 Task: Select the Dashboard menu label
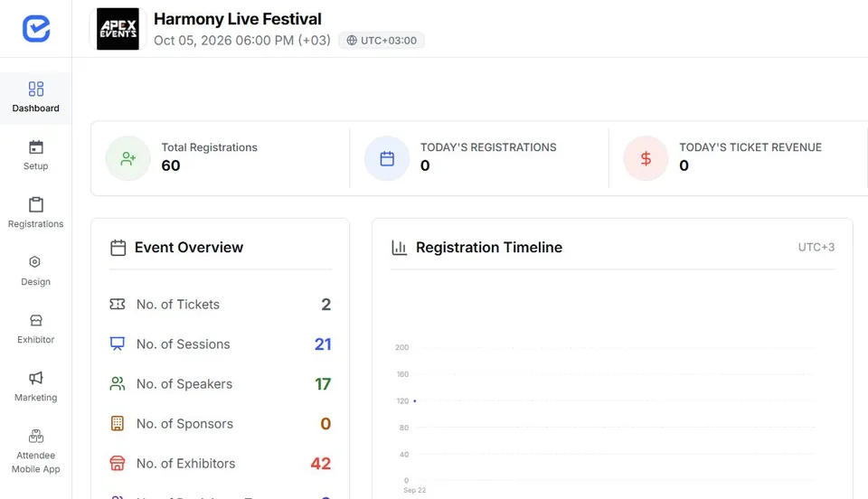tap(36, 108)
